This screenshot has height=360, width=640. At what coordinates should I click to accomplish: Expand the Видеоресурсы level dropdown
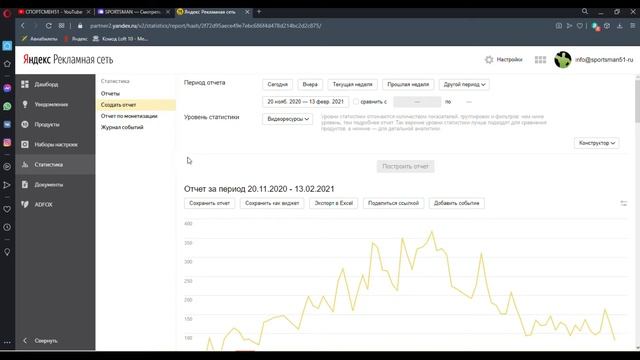click(287, 119)
